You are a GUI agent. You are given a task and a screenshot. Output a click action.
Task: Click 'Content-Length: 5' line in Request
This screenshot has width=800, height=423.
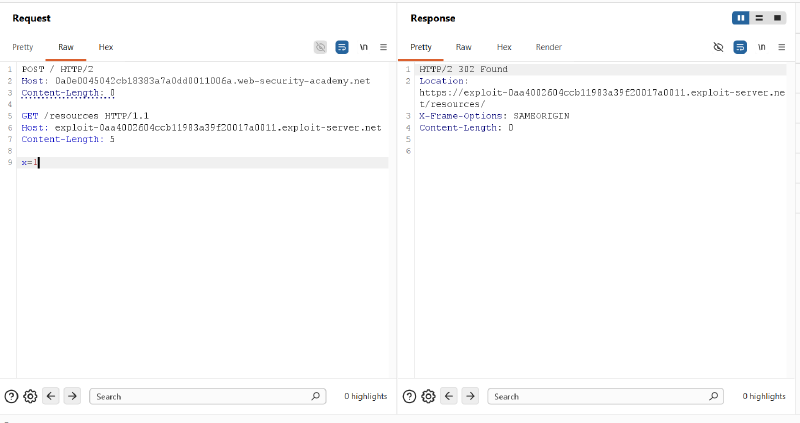tap(68, 139)
